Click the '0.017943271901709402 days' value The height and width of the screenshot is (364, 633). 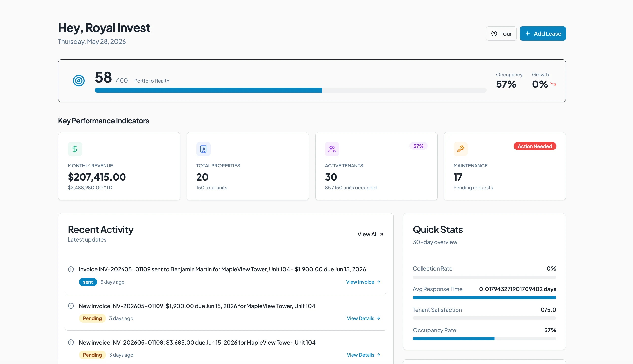click(x=517, y=289)
